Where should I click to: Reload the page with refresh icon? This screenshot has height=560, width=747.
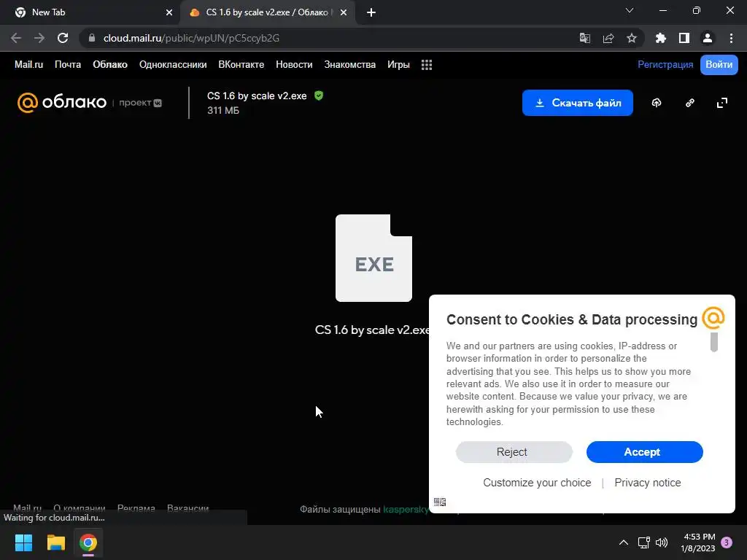63,38
